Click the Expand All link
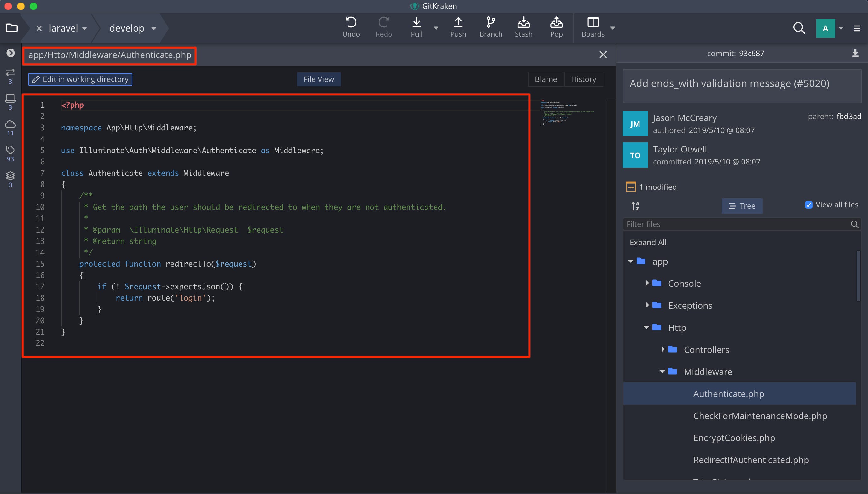The image size is (868, 494). click(648, 242)
